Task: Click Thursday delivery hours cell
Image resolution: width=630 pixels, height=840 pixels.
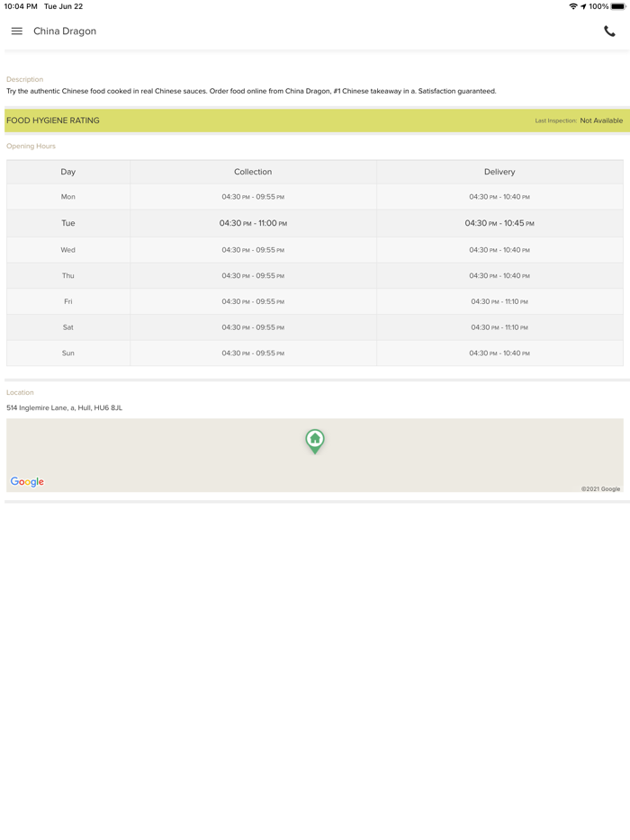Action: [x=499, y=275]
